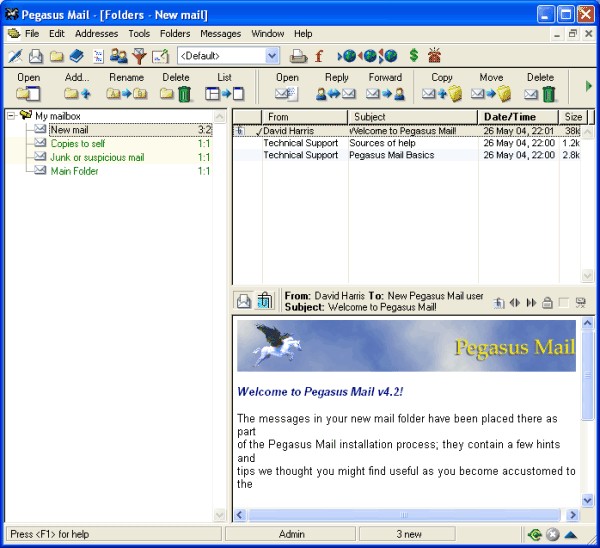The height and width of the screenshot is (548, 600).
Task: Click the Rename folder button
Action: pos(126,86)
